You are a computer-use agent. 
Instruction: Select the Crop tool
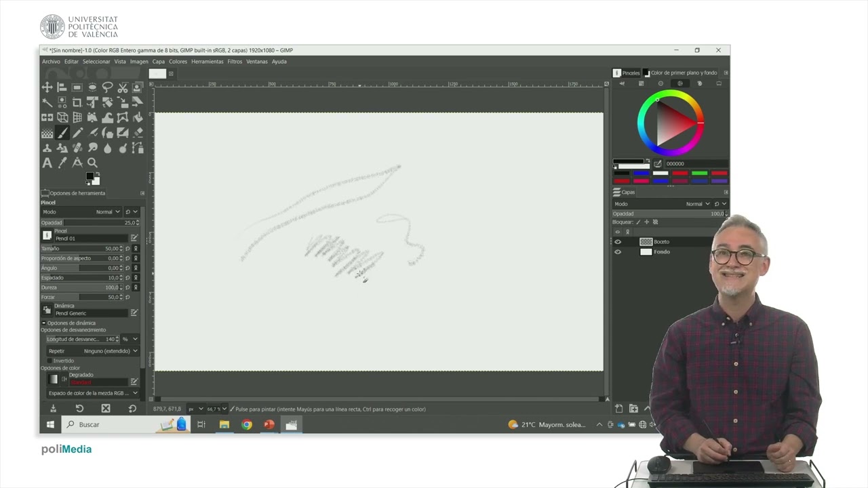77,102
